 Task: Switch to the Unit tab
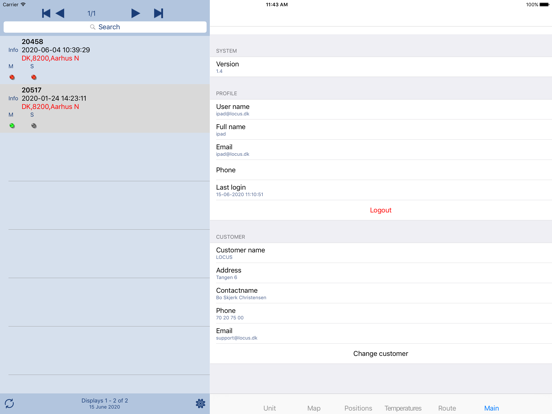click(x=270, y=408)
